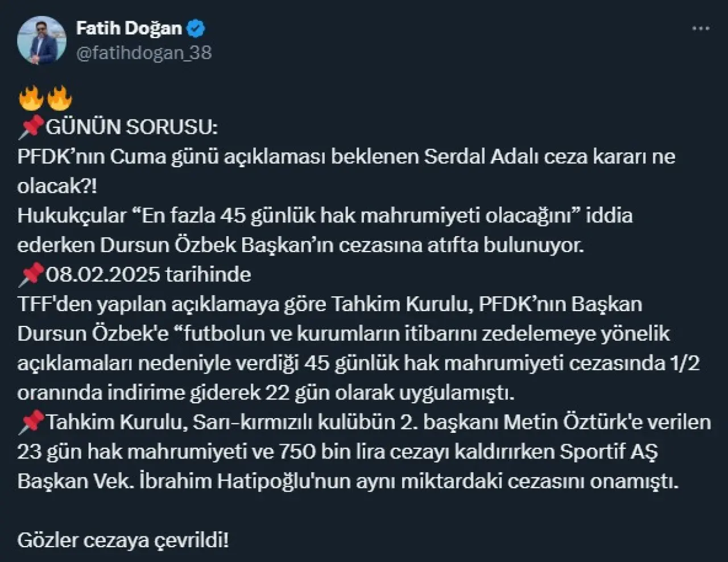Click the pushpin before Tahkim Kurulu, Sarı-kırmızılı
The width and height of the screenshot is (728, 562).
pyautogui.click(x=31, y=422)
